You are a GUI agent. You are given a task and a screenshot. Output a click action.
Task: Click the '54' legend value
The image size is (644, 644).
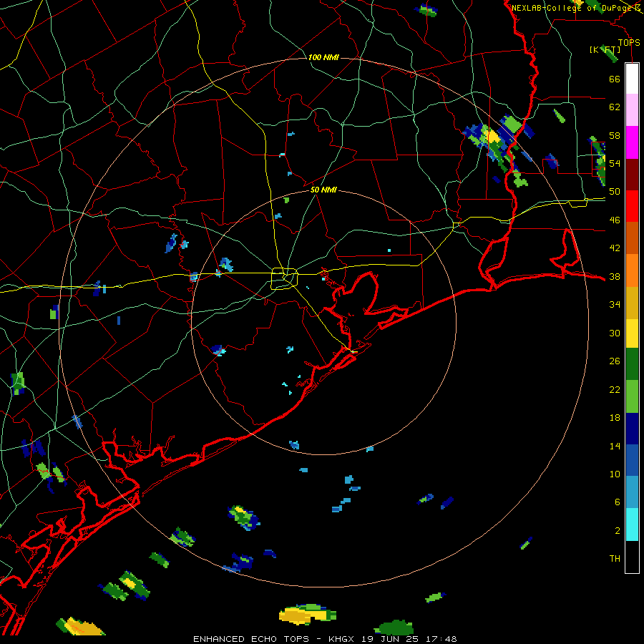(x=615, y=163)
